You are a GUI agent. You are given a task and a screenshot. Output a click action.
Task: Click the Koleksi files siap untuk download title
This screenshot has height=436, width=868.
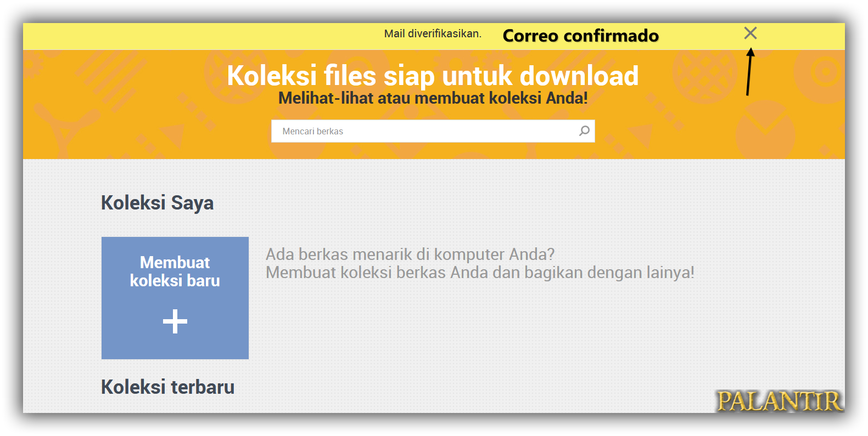433,76
